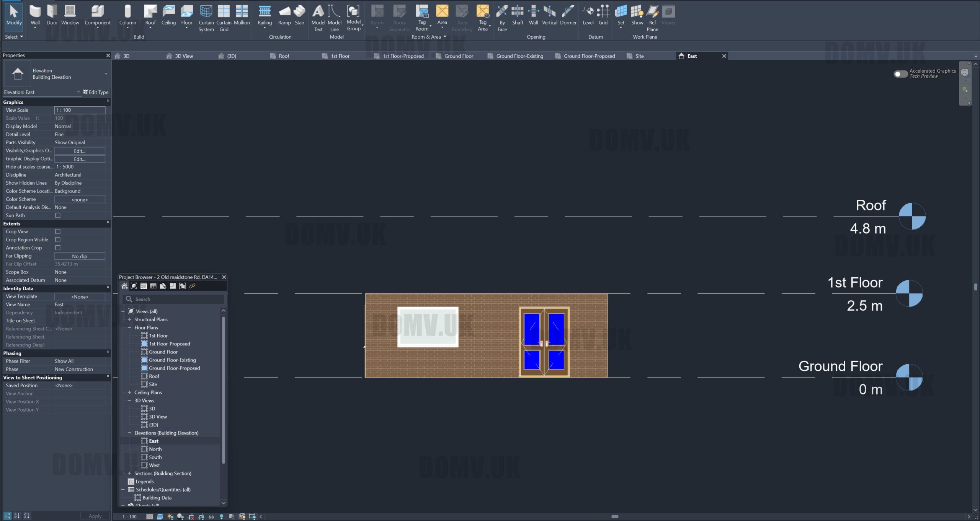Image resolution: width=980 pixels, height=521 pixels.
Task: Enable the Sun Path checkbox
Action: (58, 215)
